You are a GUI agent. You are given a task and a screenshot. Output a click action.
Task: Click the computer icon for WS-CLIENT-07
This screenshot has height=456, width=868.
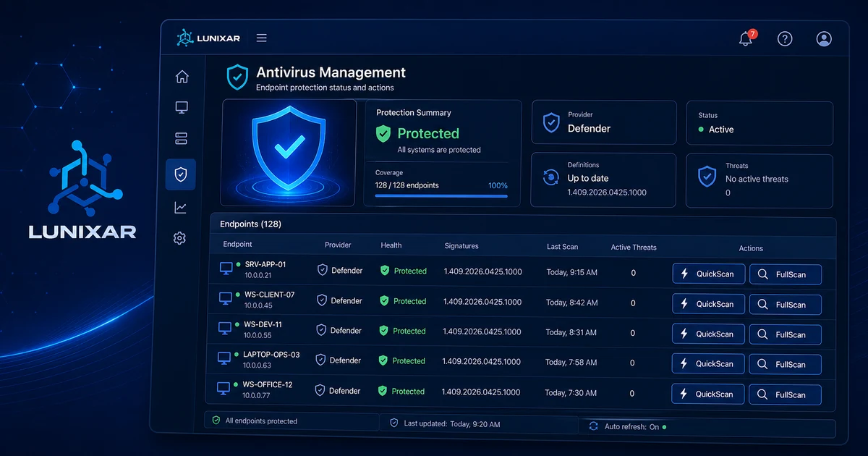[x=226, y=298]
